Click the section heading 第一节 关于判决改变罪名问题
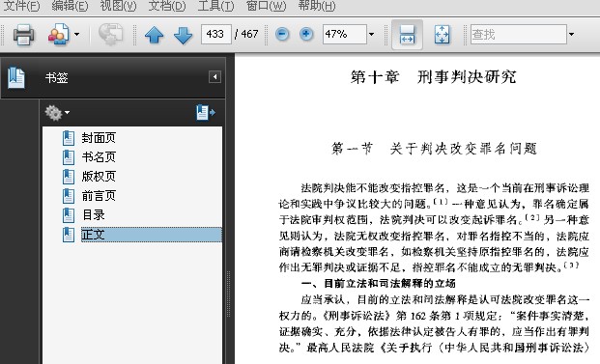This screenshot has height=364, width=600. [435, 149]
